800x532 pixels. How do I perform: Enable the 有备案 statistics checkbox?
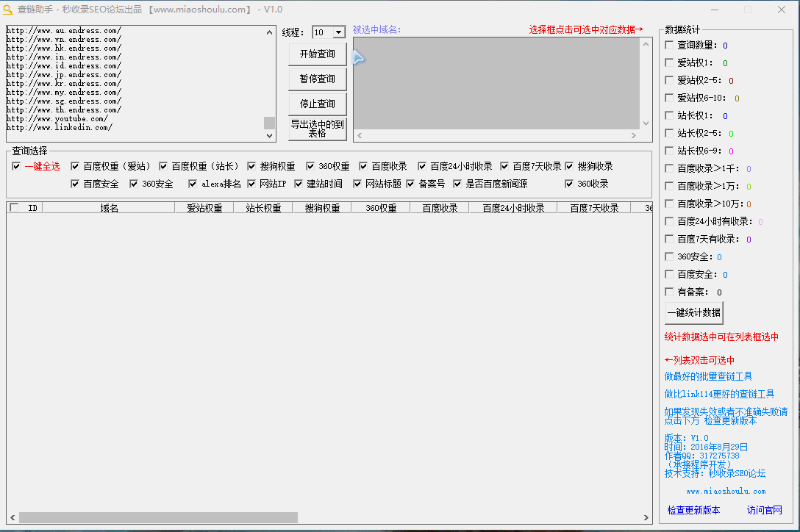click(668, 292)
